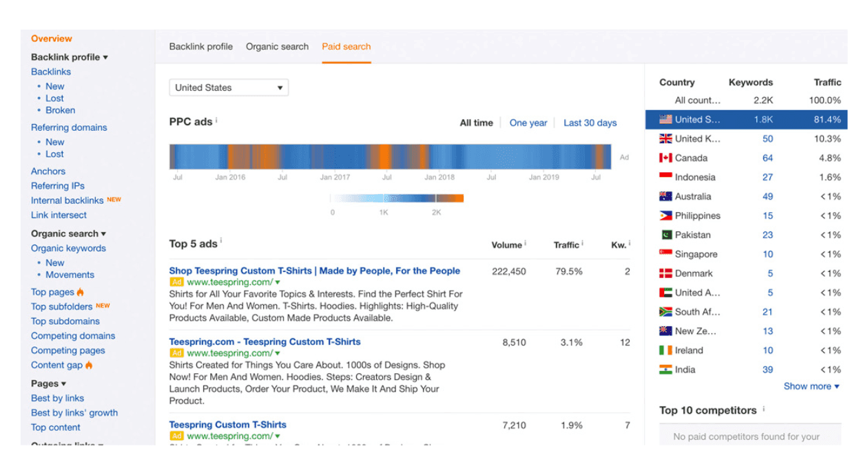Click the info icon next to Traffic column

(x=582, y=243)
